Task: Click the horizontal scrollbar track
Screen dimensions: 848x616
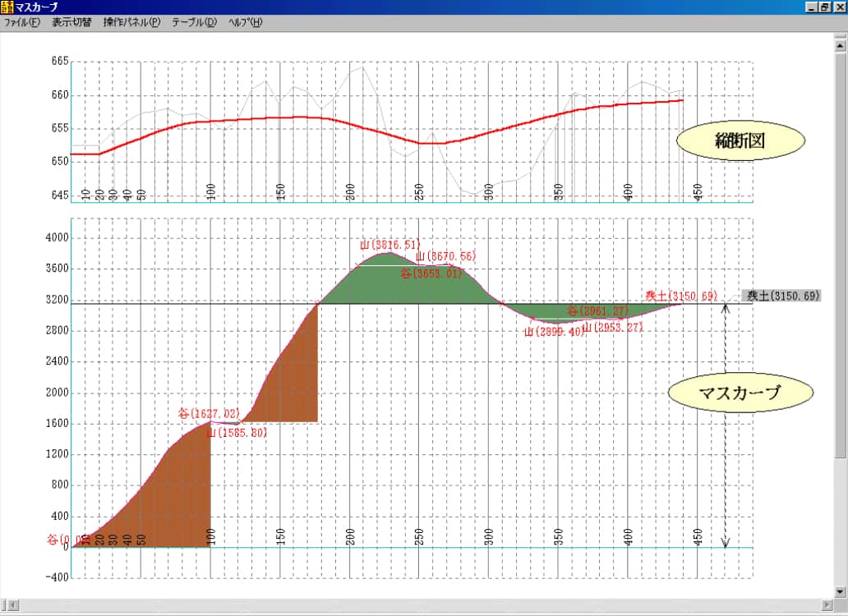Action: pos(411,606)
